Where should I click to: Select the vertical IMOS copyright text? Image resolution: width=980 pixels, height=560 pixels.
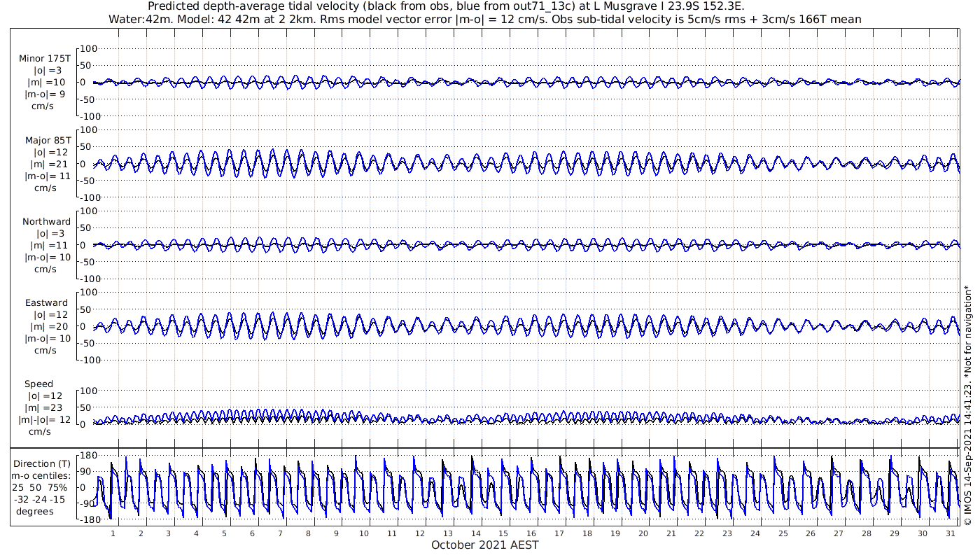968,405
